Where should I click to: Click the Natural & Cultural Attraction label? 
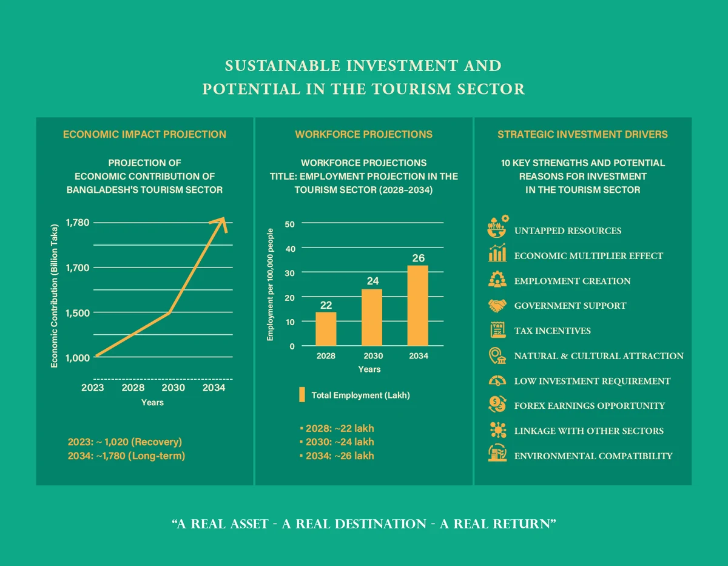click(599, 356)
